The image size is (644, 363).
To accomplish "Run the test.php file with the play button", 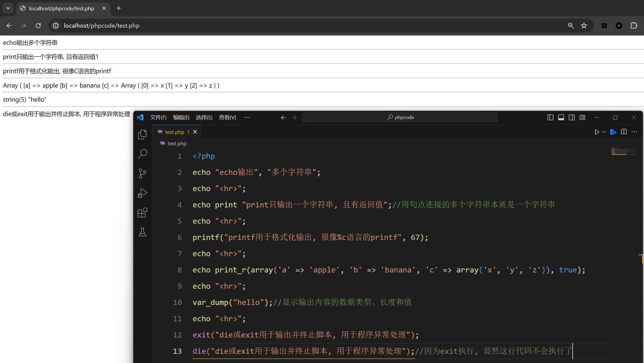I will tap(597, 132).
